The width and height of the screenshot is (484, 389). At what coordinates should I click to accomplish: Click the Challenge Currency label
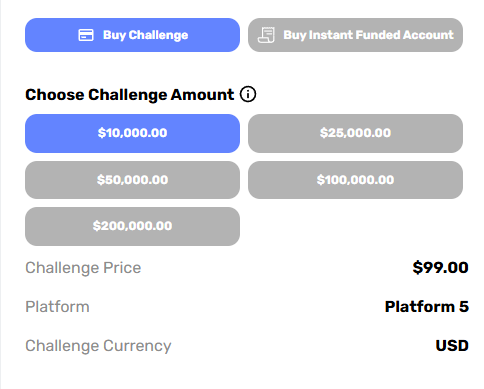tap(98, 346)
